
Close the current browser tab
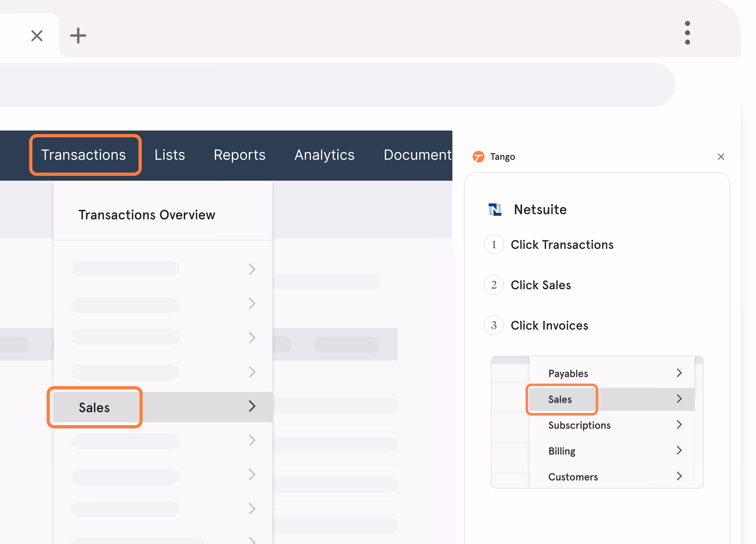37,36
